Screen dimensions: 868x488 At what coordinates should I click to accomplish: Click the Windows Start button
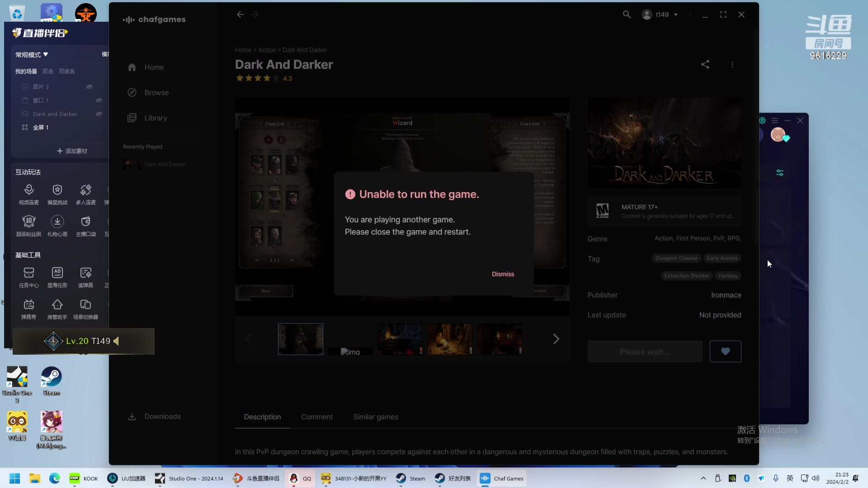tap(15, 479)
